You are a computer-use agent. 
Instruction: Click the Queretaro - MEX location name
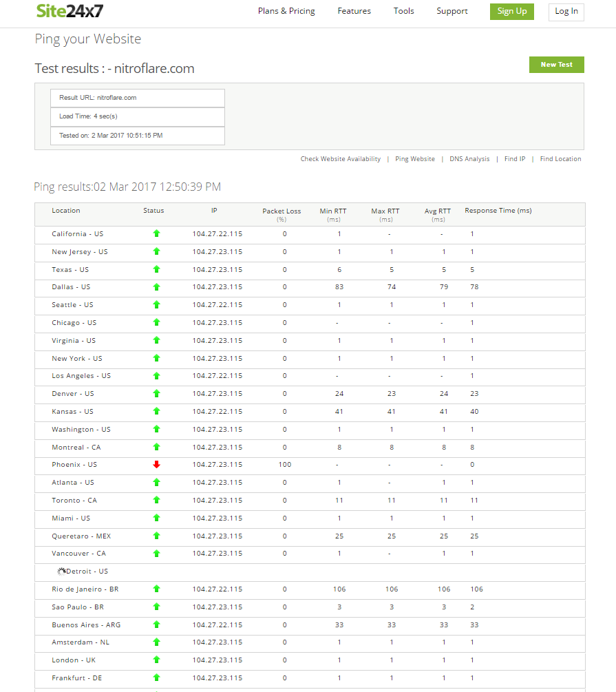pos(81,536)
